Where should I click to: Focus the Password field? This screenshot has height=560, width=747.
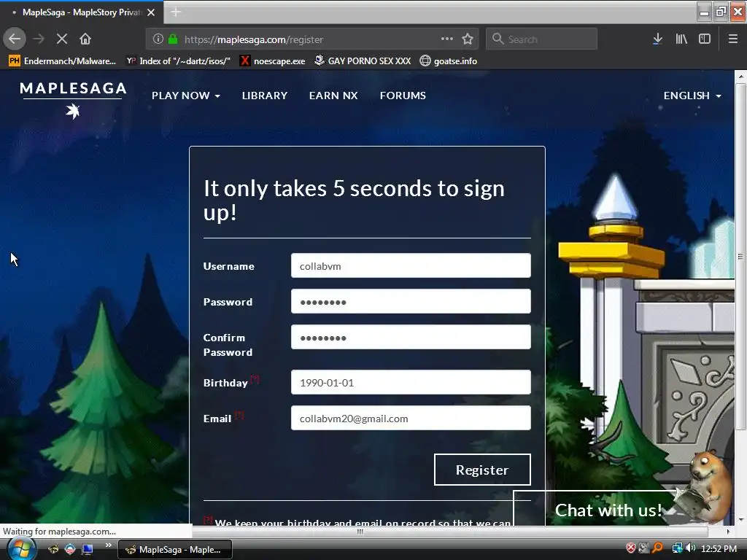[x=411, y=301]
